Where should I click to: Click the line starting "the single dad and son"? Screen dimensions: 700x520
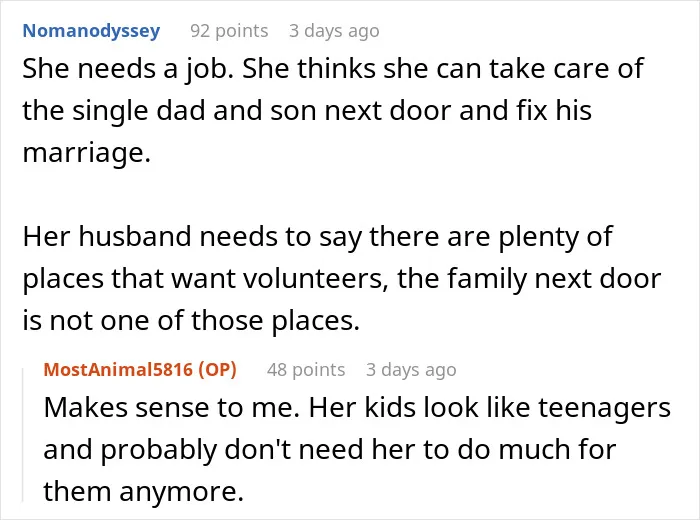[x=307, y=111]
